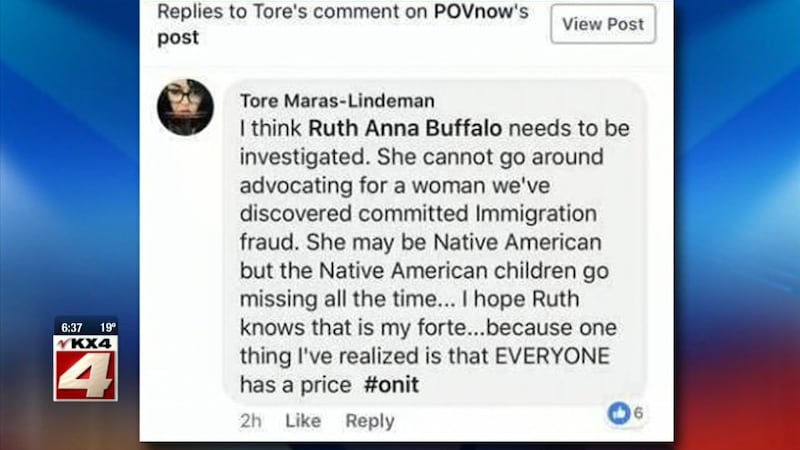Click the Tore Maras-Lindeman author name
The width and height of the screenshot is (800, 450).
point(337,101)
